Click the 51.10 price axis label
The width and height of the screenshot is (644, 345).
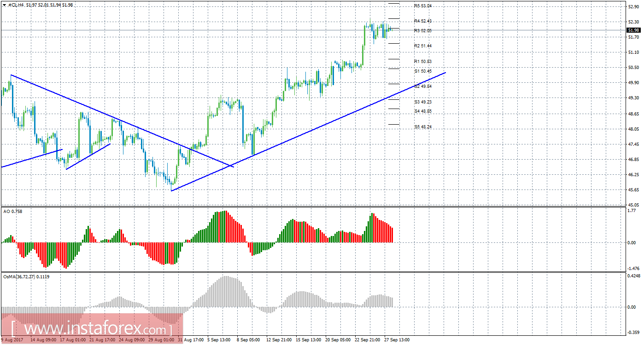(x=633, y=52)
